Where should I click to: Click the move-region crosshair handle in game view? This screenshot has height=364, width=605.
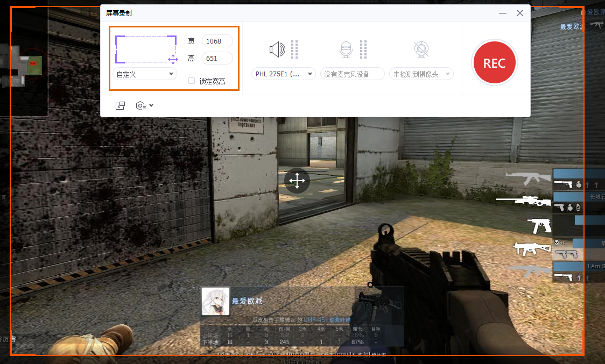click(297, 181)
